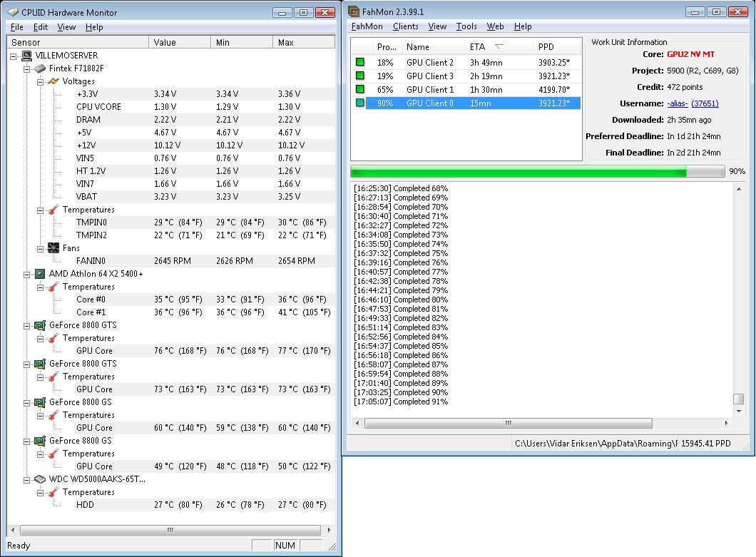756x557 pixels.
Task: Click the Fintek F71882F chip icon
Action: [x=40, y=68]
